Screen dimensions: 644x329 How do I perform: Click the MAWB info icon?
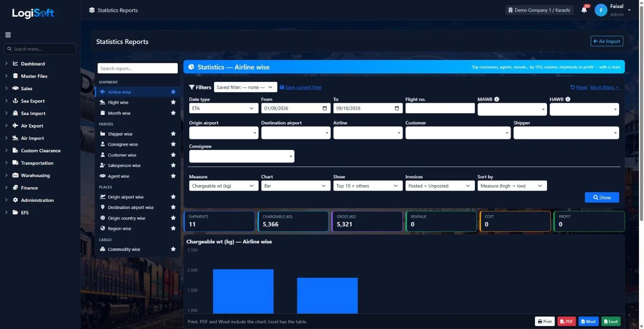coord(497,99)
